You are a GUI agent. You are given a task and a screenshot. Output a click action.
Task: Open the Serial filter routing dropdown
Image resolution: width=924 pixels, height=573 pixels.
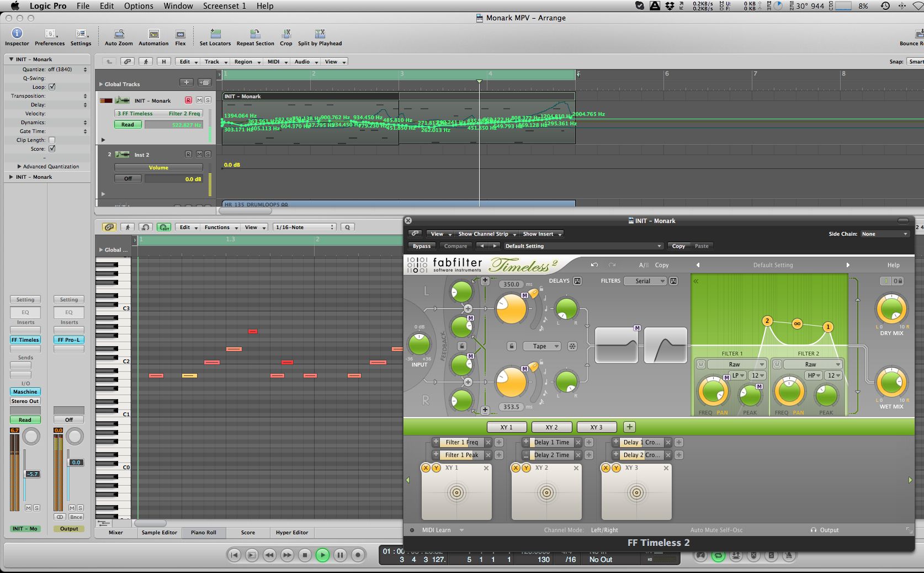pyautogui.click(x=645, y=281)
